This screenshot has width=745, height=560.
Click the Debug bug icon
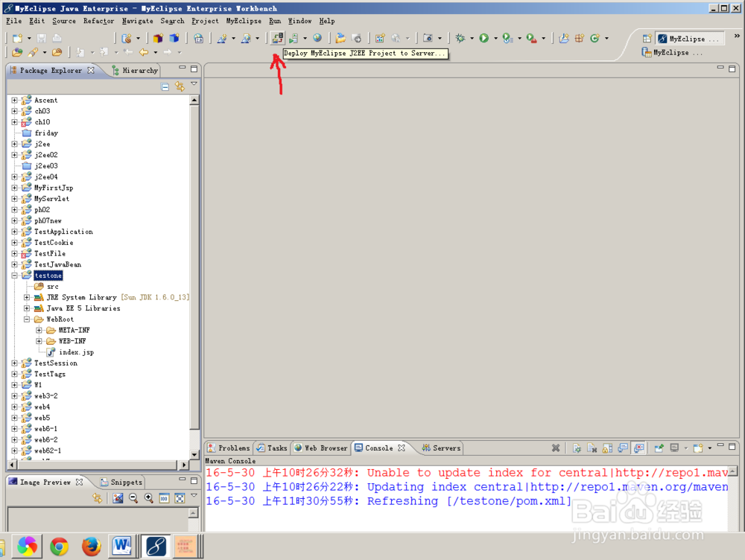coord(460,38)
